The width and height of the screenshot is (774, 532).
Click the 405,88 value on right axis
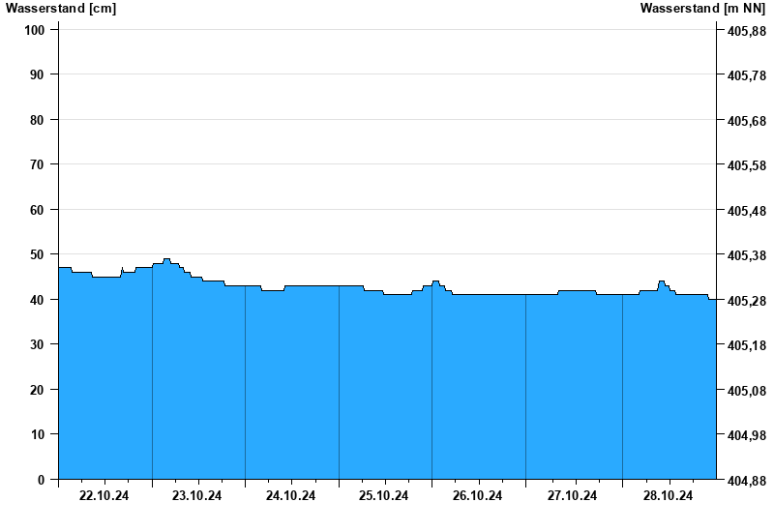pyautogui.click(x=746, y=31)
